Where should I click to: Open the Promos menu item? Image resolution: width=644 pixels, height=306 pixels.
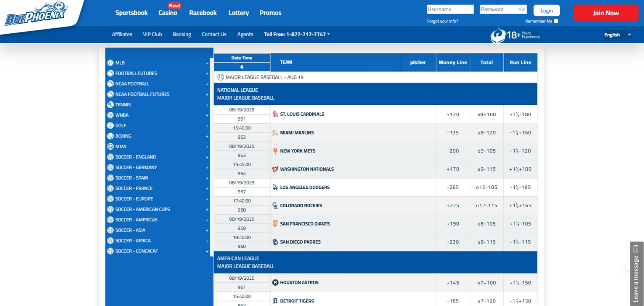click(270, 13)
